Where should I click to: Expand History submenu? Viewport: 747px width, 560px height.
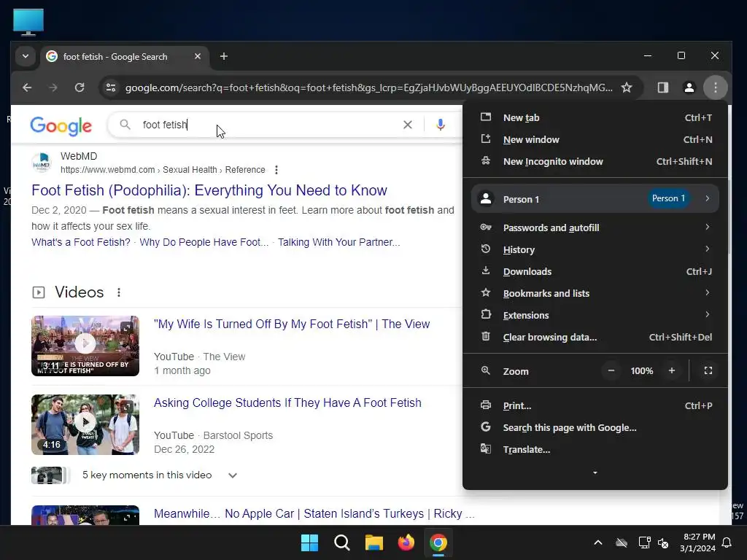[x=595, y=249]
